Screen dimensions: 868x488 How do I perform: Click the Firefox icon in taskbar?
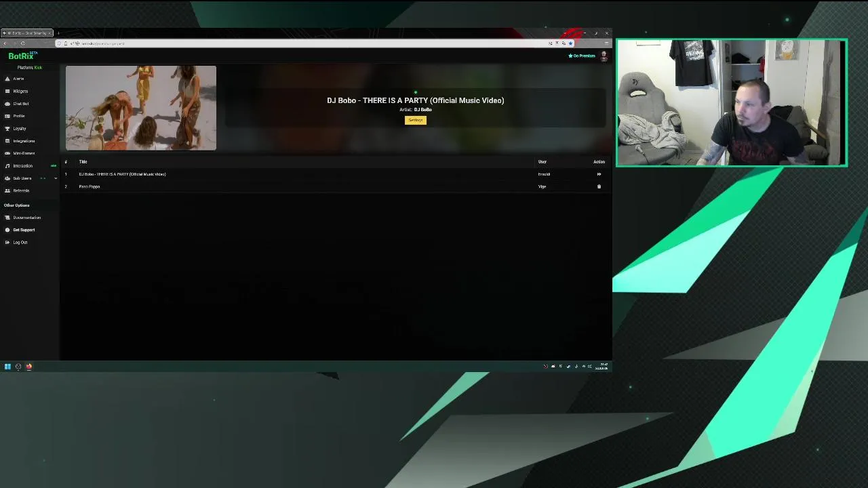[29, 367]
